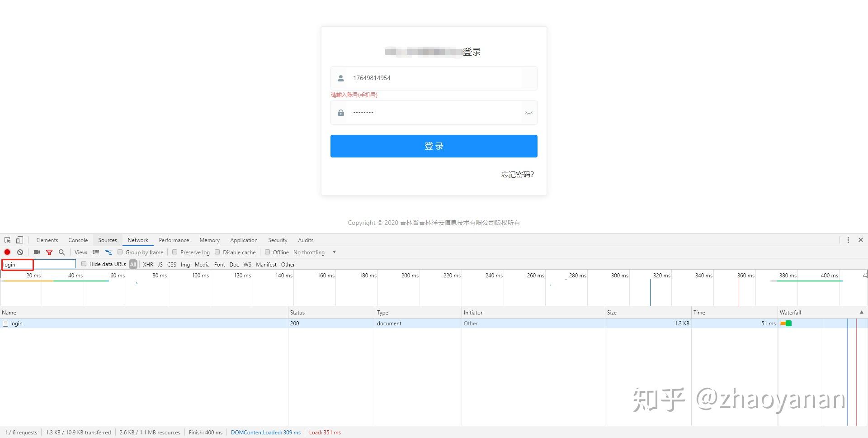Check the Disable cache option

(x=217, y=252)
